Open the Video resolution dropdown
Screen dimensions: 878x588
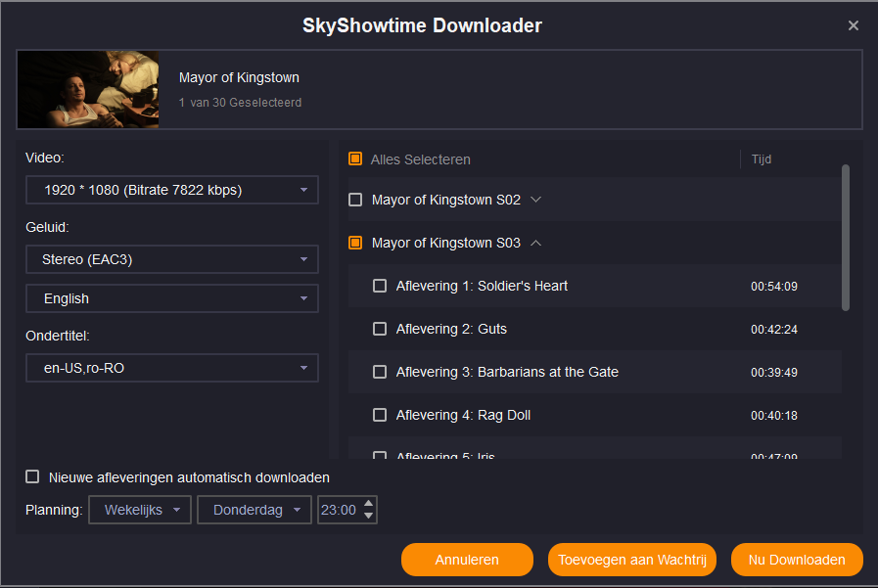click(x=172, y=190)
